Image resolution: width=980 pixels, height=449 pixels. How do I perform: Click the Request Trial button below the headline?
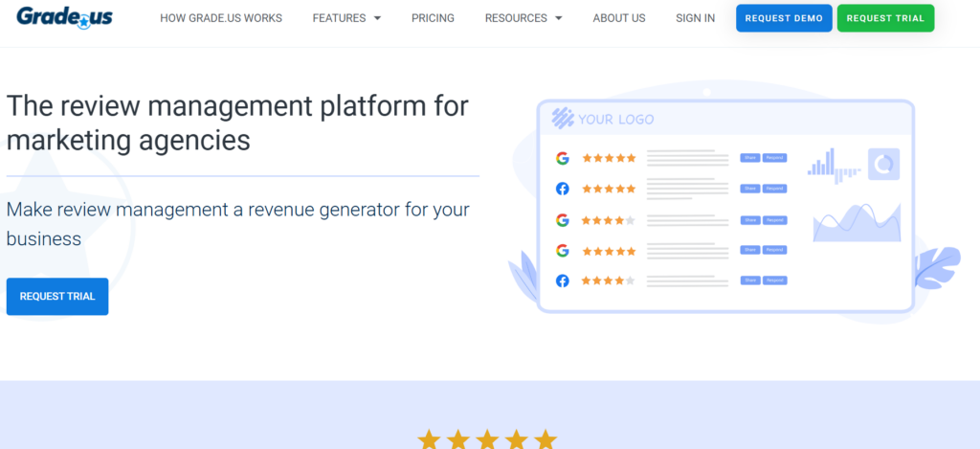[x=57, y=297]
